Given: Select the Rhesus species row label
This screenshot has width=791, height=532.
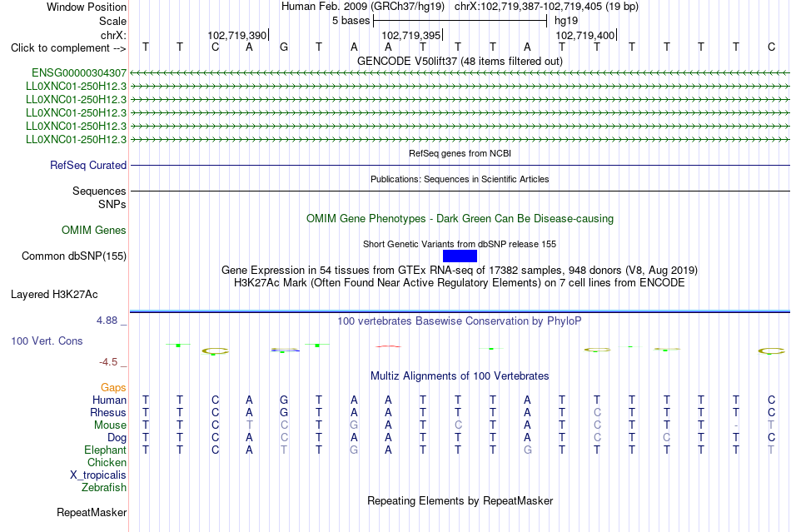Looking at the screenshot, I should (x=108, y=413).
